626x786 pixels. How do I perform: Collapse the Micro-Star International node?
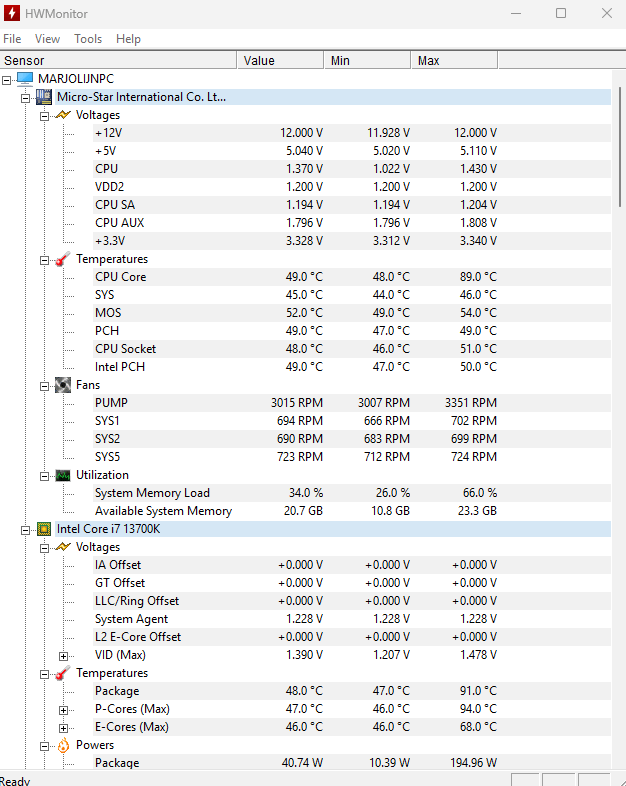tap(25, 98)
